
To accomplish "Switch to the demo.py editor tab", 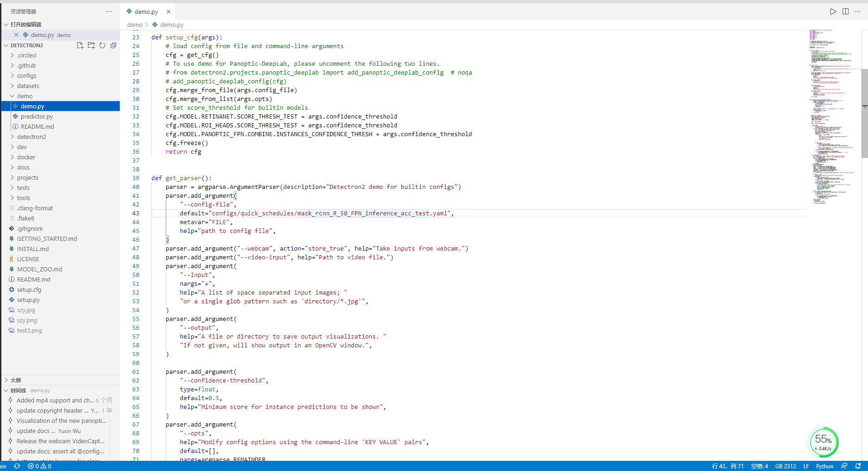I will point(146,12).
